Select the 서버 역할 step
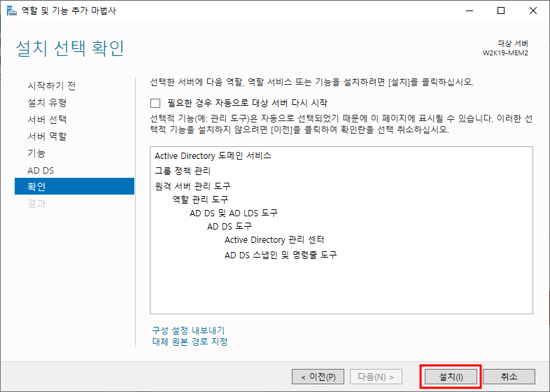Screen dimensions: 550x392 click(x=47, y=136)
